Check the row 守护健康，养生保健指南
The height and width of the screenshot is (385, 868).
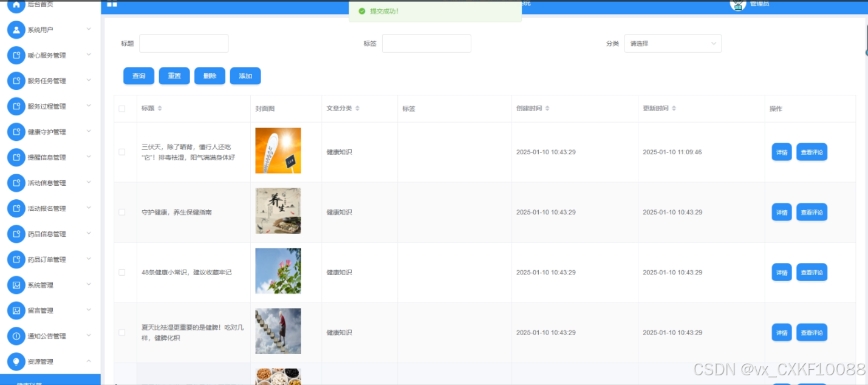[x=122, y=212]
